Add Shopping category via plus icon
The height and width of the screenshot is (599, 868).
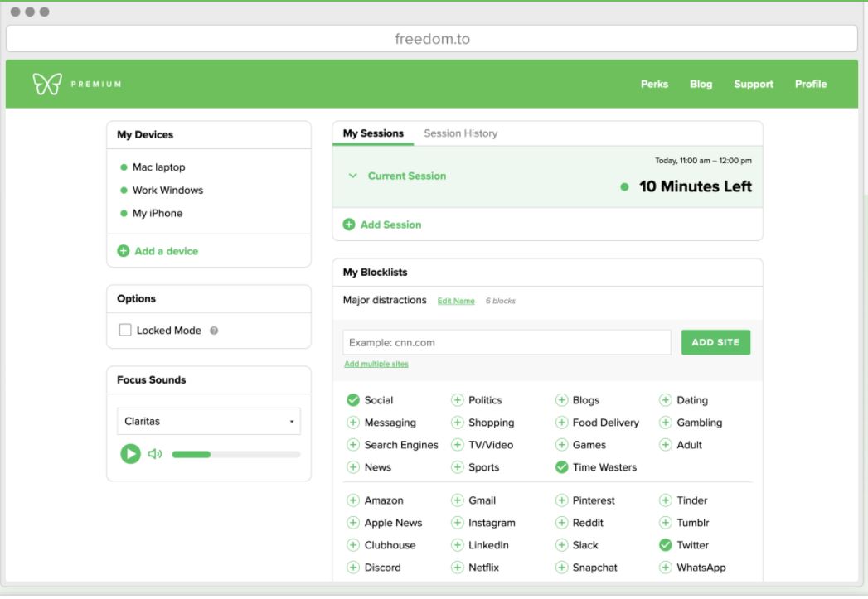click(458, 423)
